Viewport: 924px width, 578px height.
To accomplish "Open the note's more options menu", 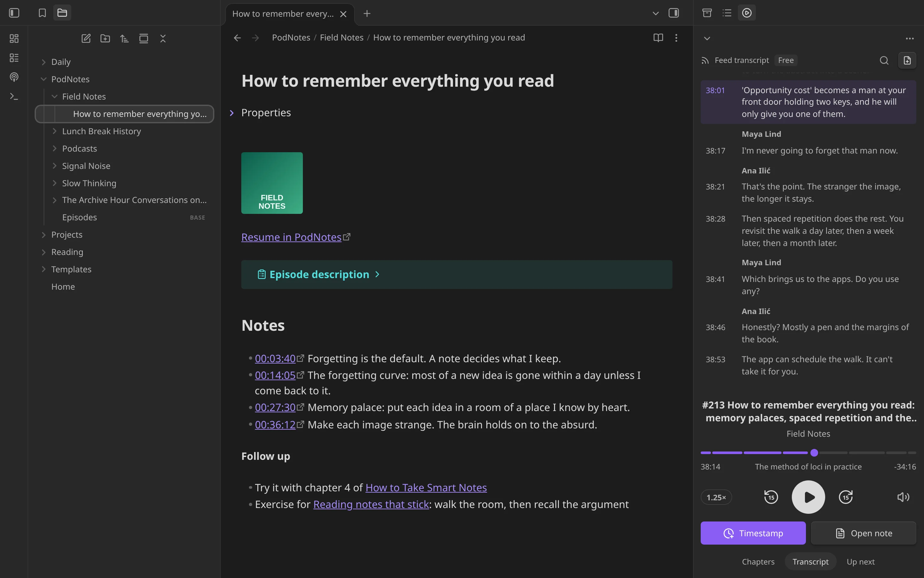I will click(676, 38).
